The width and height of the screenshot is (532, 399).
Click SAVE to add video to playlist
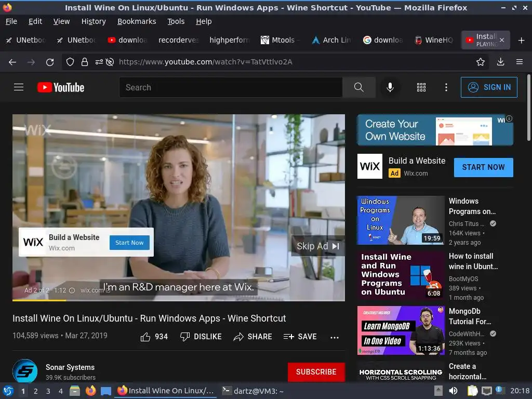300,337
